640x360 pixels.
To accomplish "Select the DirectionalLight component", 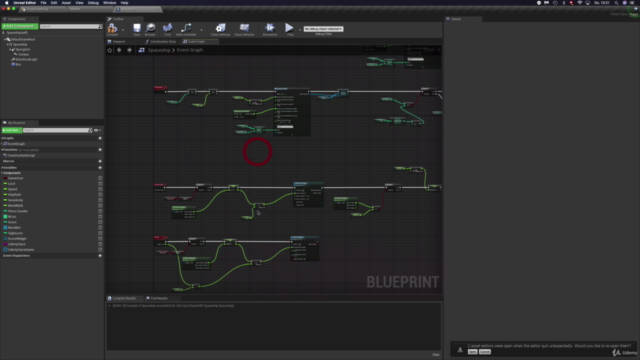I will pos(26,60).
